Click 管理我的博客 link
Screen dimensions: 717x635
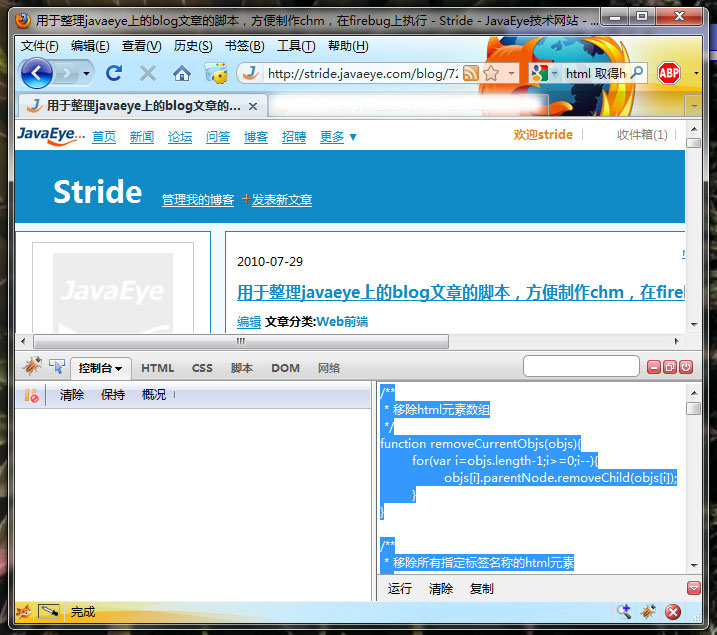tap(198, 200)
